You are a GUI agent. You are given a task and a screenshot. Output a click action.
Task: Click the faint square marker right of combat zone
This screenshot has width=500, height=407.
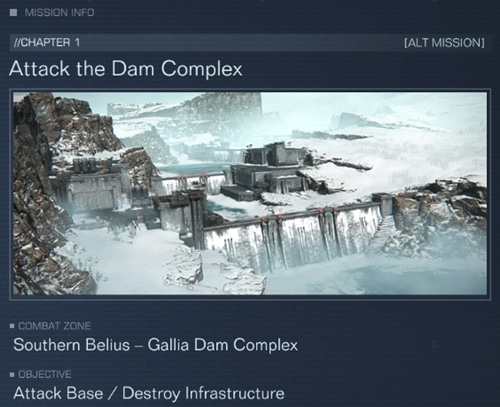click(x=435, y=344)
